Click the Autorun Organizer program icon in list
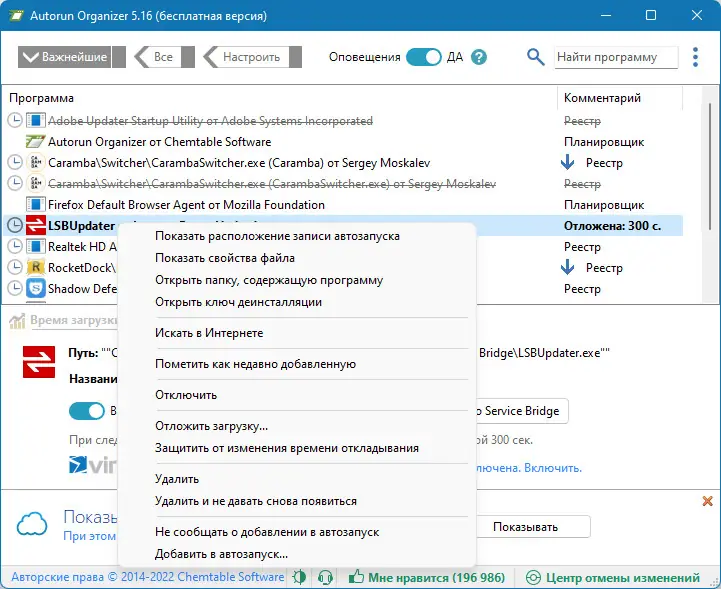The height and width of the screenshot is (589, 721). (35, 142)
